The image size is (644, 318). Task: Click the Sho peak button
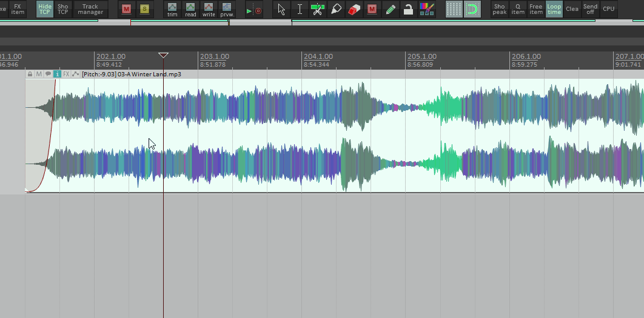point(500,9)
